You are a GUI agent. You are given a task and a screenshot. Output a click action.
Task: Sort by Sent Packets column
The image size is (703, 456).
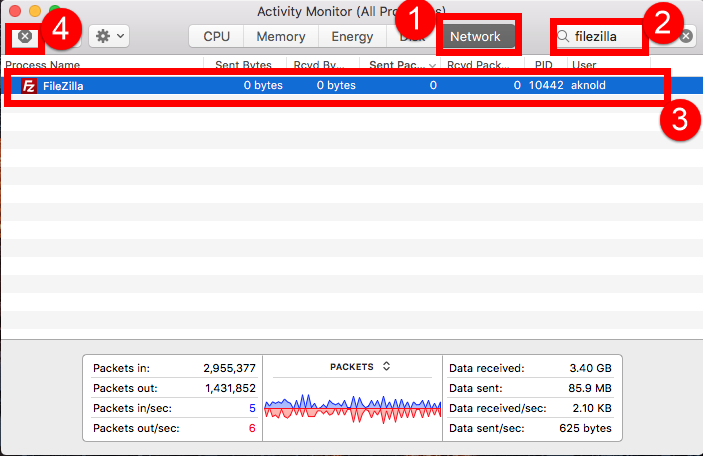pos(400,65)
